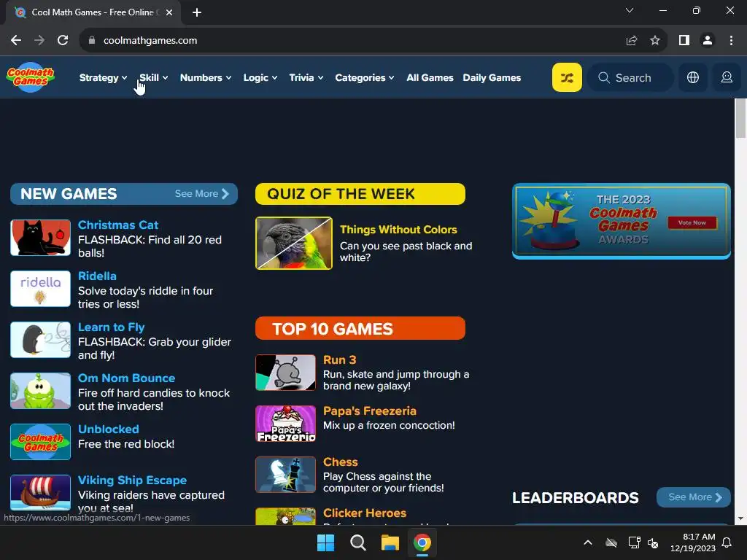Expand the Strategy menu
Screen dimensions: 747x560
[103, 77]
